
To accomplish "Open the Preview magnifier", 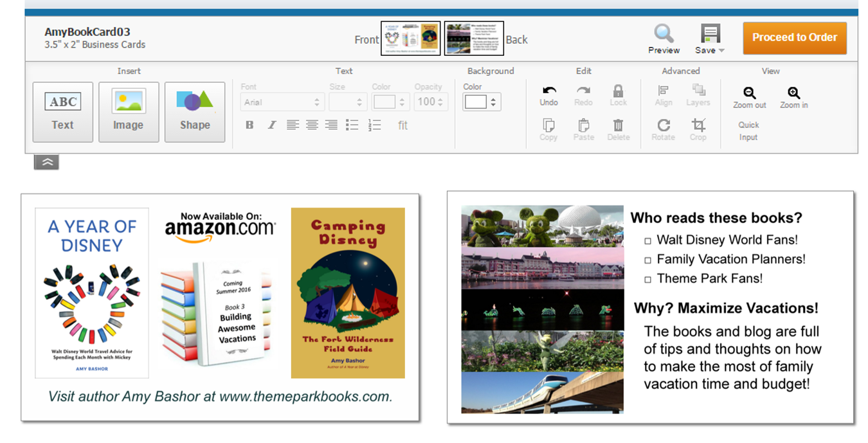I will tap(664, 33).
